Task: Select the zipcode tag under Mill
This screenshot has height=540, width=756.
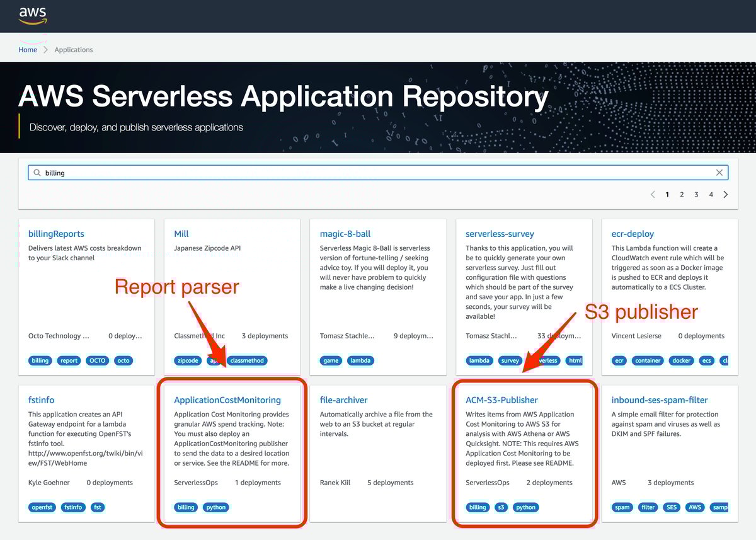Action: (187, 360)
